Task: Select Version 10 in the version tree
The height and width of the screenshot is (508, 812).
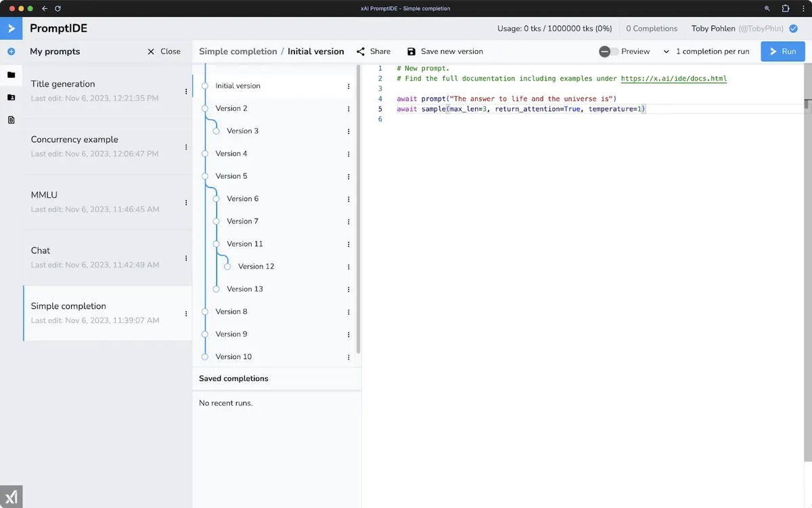Action: tap(233, 356)
